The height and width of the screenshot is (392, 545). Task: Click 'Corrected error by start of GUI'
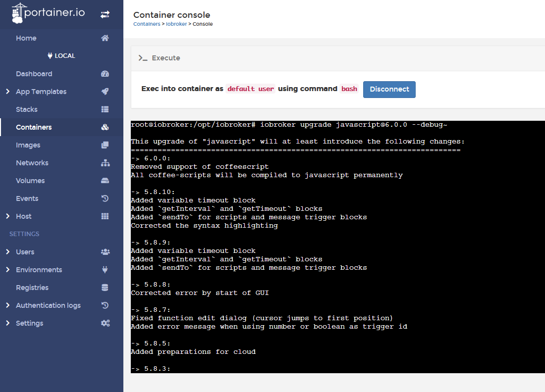(200, 293)
